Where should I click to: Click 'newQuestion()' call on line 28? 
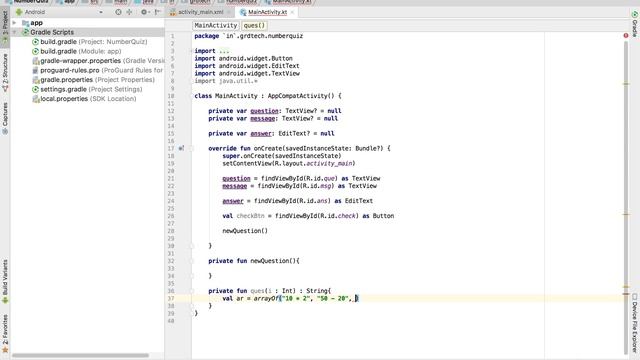point(245,231)
